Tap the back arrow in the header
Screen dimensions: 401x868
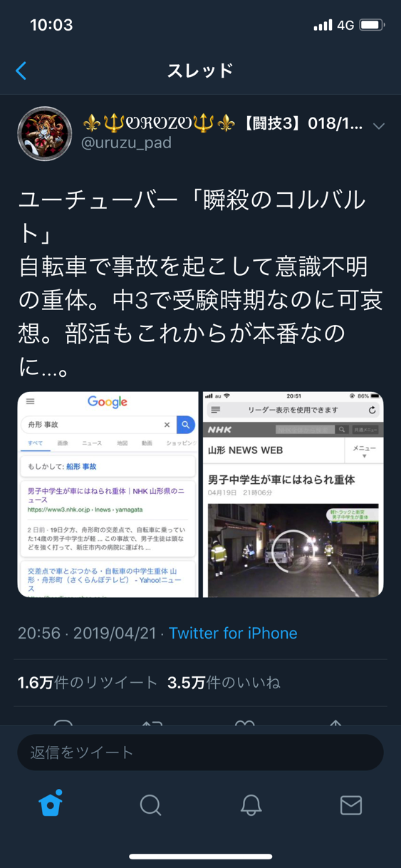[21, 71]
